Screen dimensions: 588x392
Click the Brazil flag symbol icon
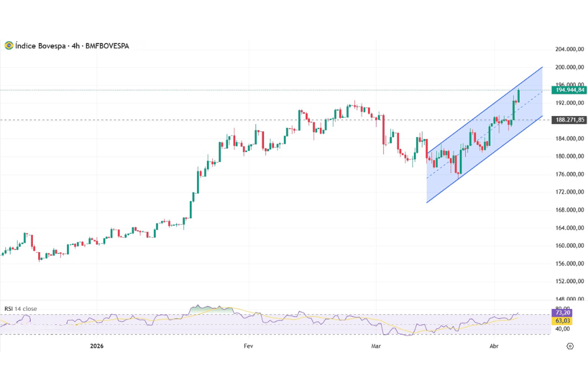[9, 45]
